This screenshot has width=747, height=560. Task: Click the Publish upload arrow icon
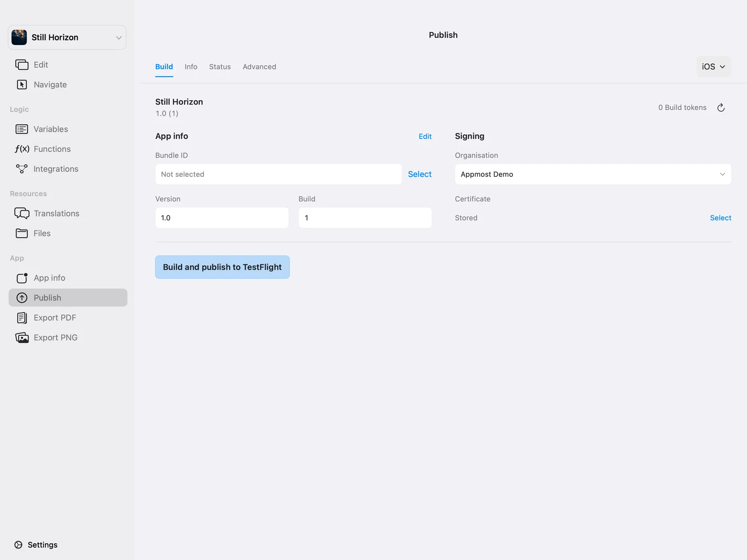[22, 298]
